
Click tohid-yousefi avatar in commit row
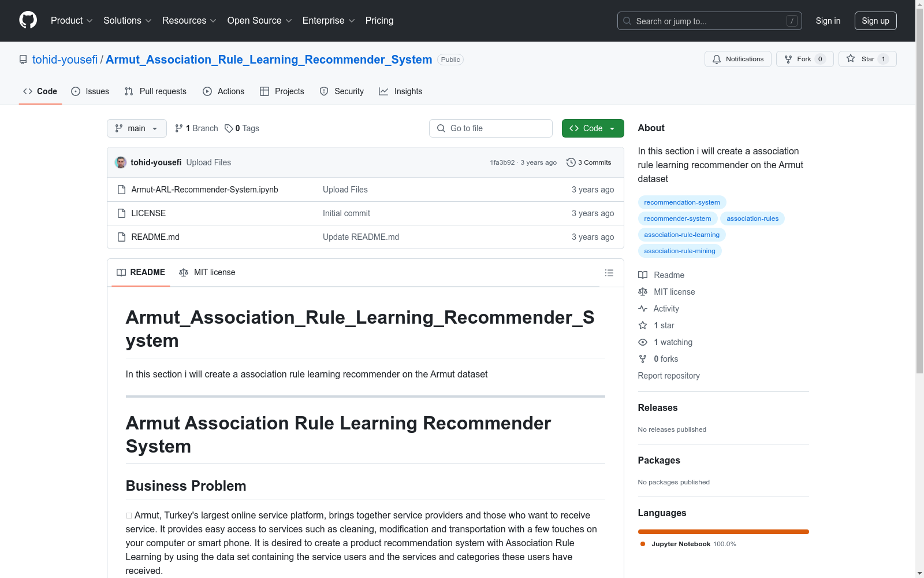point(121,162)
